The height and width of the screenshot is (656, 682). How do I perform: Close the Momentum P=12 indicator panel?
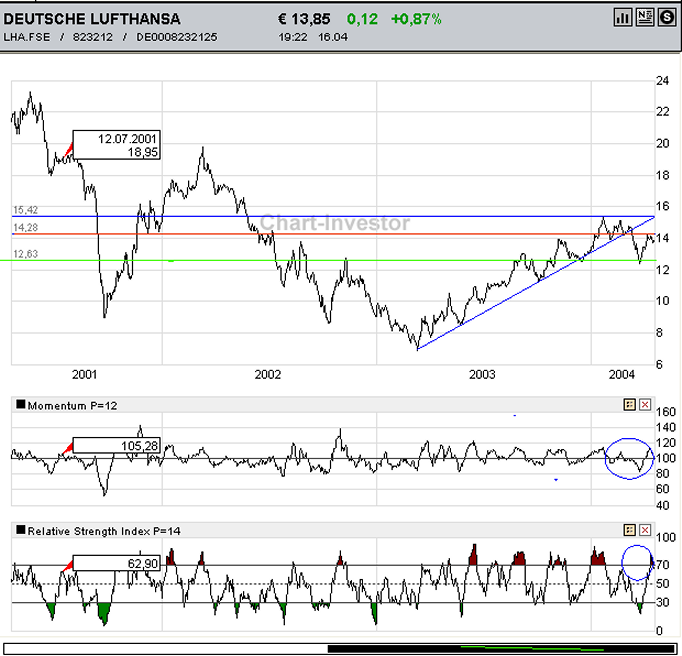click(645, 405)
